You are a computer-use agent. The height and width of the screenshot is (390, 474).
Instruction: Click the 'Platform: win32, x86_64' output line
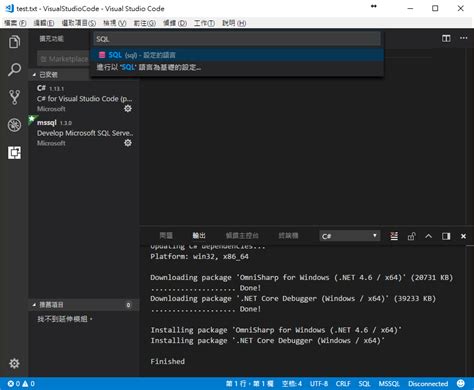click(199, 257)
